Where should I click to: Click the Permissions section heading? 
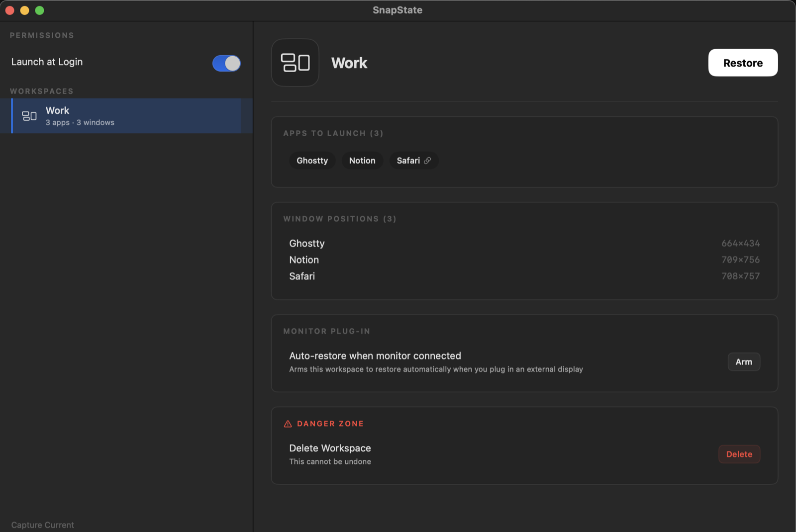tap(42, 36)
